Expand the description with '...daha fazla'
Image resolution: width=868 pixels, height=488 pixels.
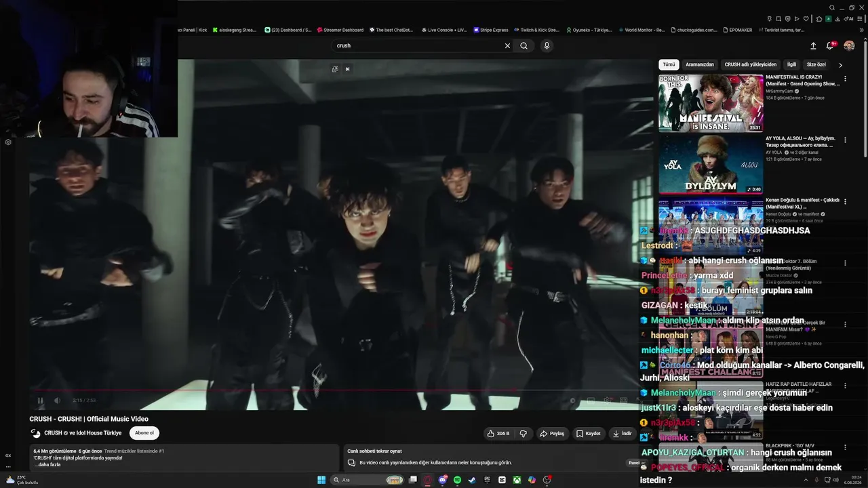pyautogui.click(x=47, y=464)
